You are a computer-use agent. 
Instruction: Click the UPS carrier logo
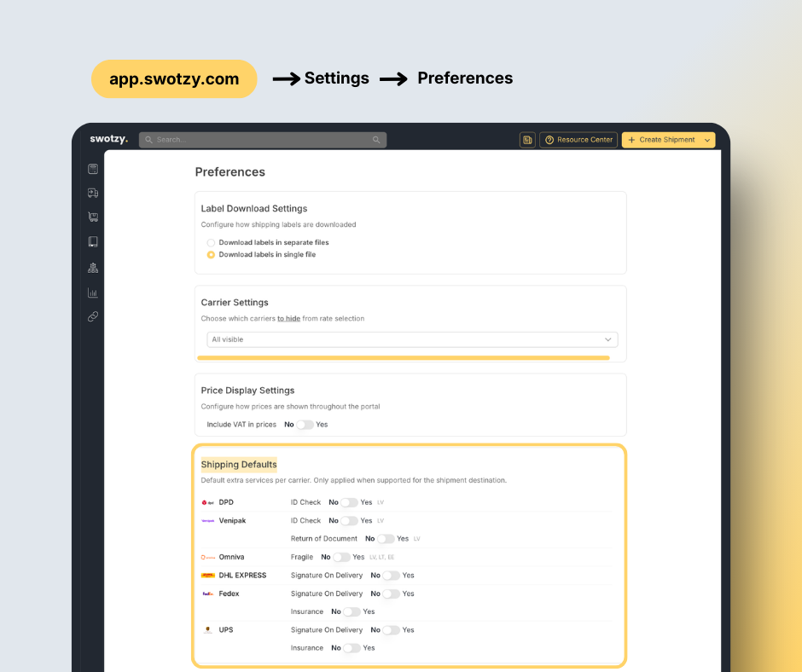207,630
